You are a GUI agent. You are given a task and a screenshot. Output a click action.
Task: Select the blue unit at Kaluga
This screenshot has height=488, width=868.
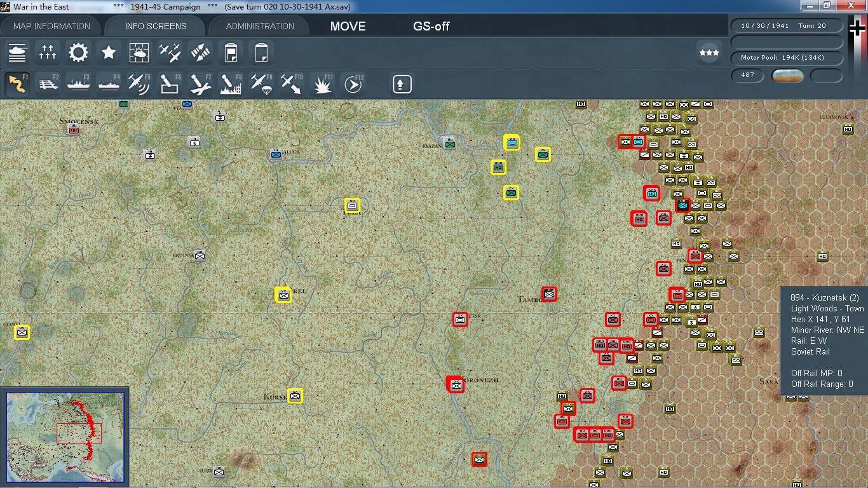[x=276, y=154]
